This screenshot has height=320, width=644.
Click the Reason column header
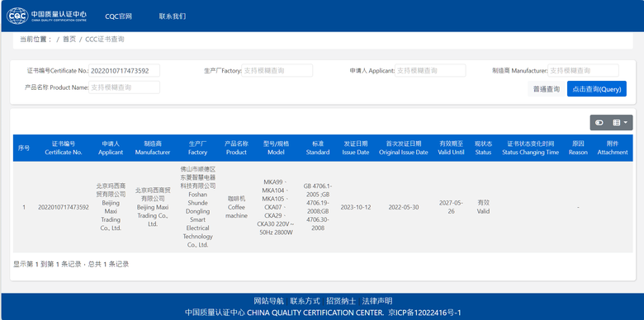578,148
